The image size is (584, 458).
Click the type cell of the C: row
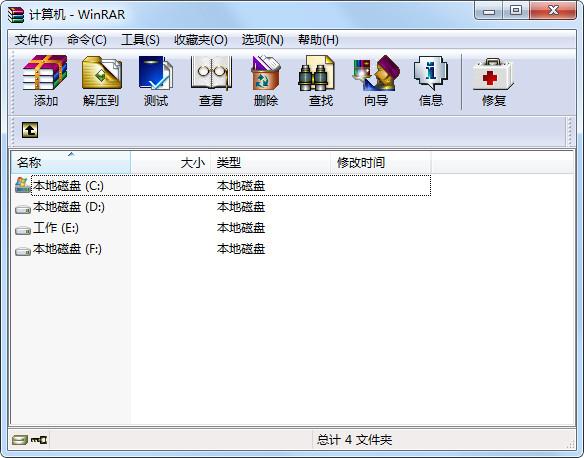click(x=241, y=185)
